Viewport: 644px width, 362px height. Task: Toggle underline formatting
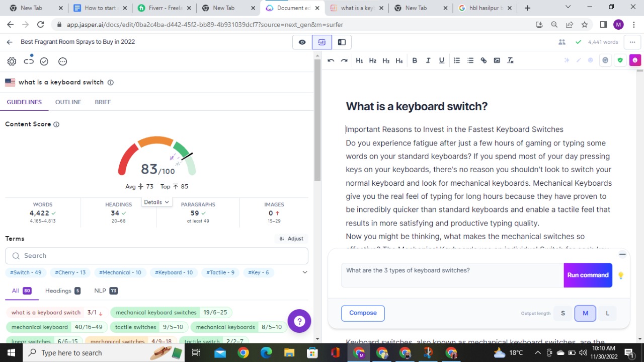[x=442, y=60]
